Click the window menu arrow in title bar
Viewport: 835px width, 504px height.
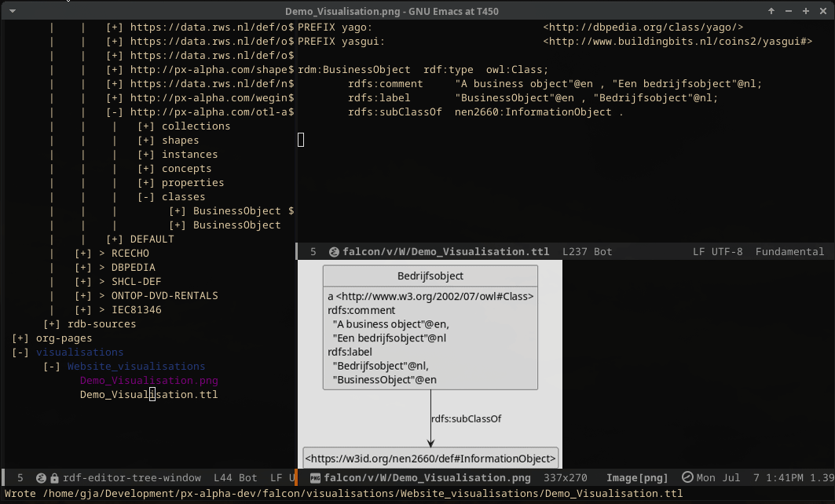[12, 11]
